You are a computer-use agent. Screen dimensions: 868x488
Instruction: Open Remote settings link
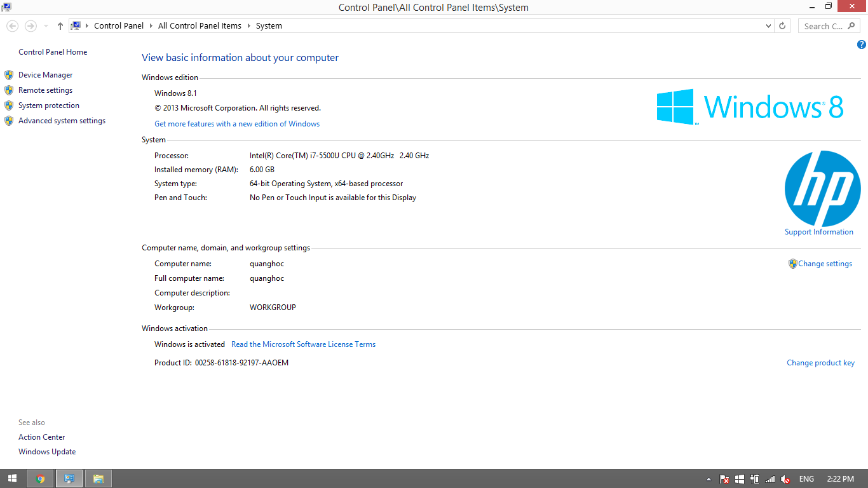point(45,90)
